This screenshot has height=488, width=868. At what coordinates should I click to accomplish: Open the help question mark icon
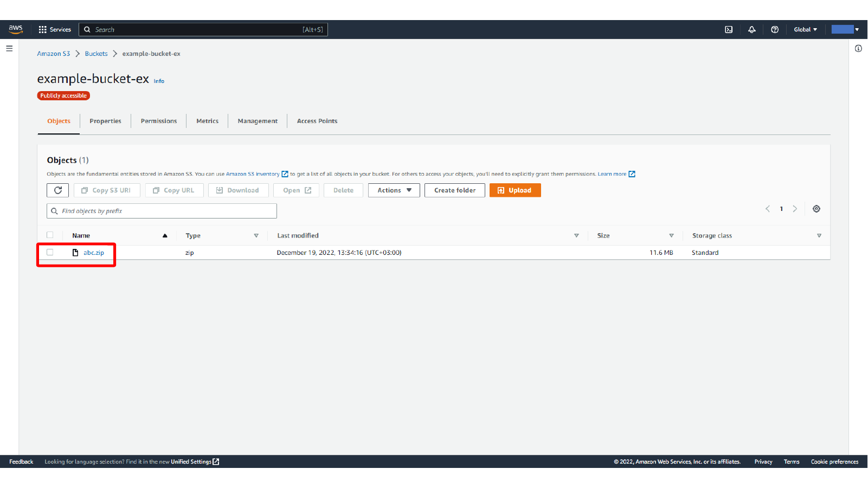775,29
